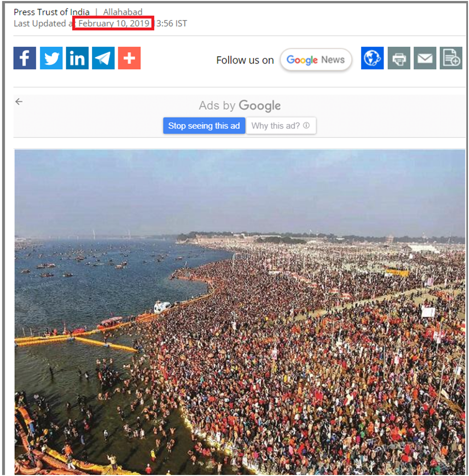Share the article via Telegram

[x=103, y=58]
